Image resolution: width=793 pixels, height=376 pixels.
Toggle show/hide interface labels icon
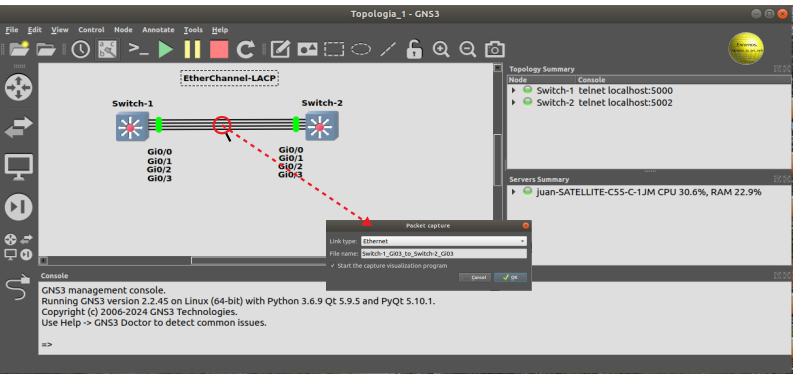pyautogui.click(x=107, y=49)
